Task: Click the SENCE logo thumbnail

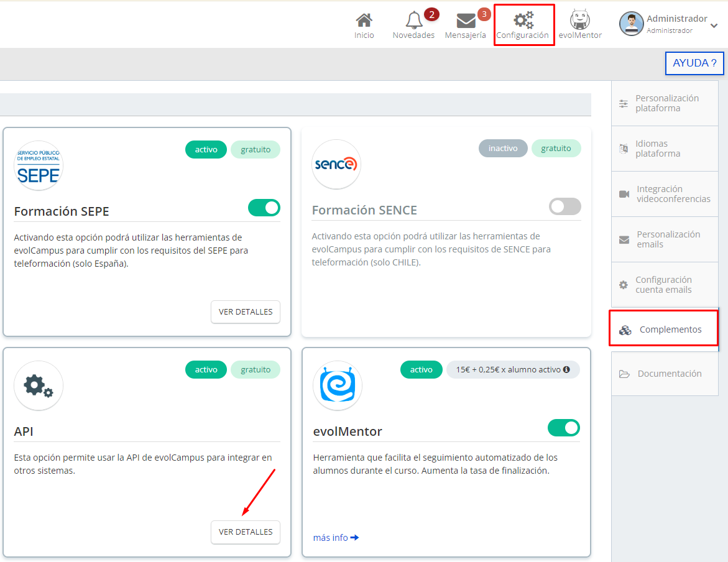Action: click(336, 164)
